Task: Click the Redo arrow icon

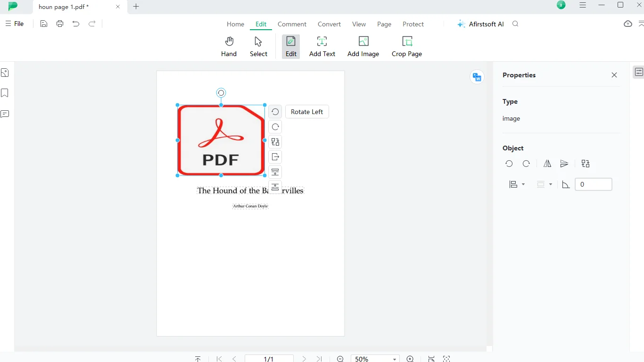Action: point(92,24)
